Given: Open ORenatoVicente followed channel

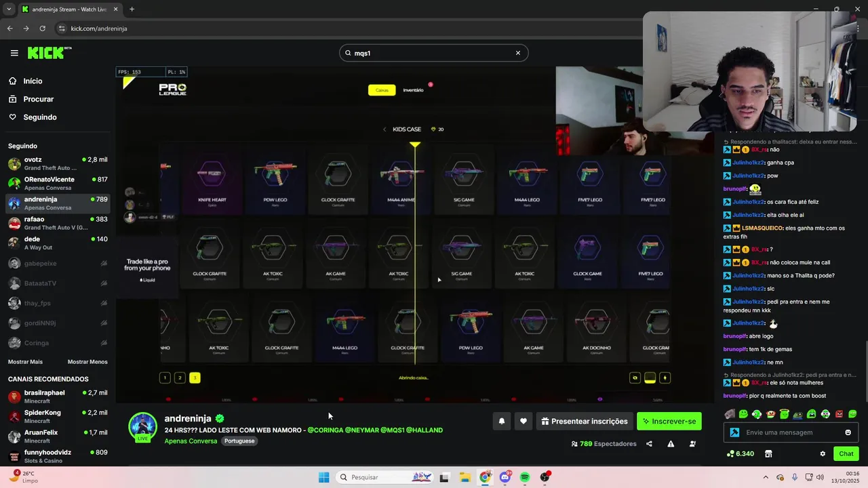Looking at the screenshot, I should coord(58,183).
